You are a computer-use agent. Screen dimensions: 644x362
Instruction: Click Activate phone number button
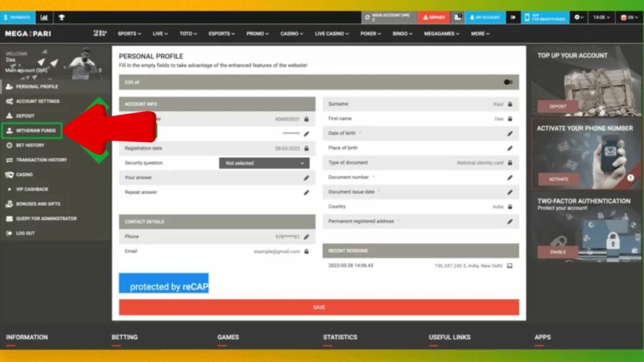coord(558,179)
